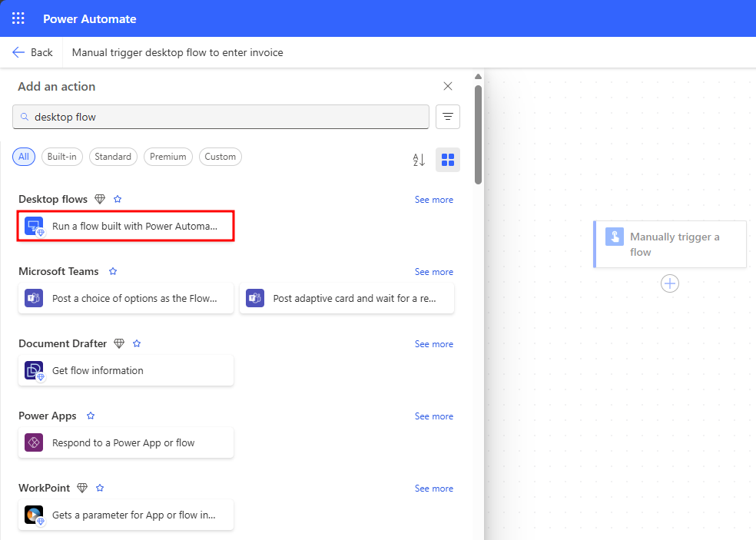Click the WorkPoint heading

[x=45, y=488]
